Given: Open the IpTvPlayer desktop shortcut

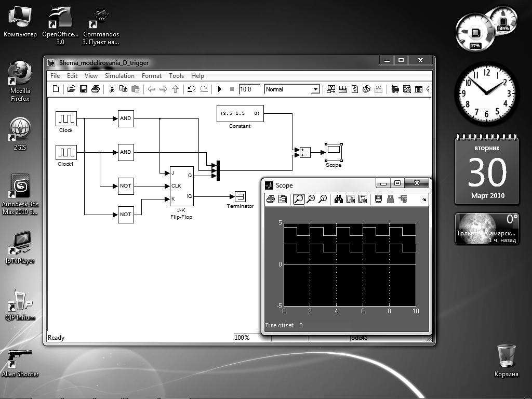Looking at the screenshot, I should [20, 248].
